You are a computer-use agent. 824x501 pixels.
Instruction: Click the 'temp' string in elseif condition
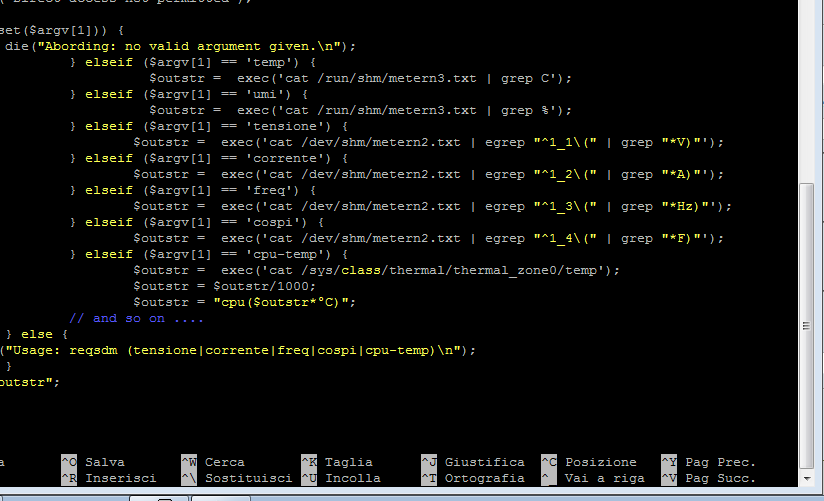point(273,63)
